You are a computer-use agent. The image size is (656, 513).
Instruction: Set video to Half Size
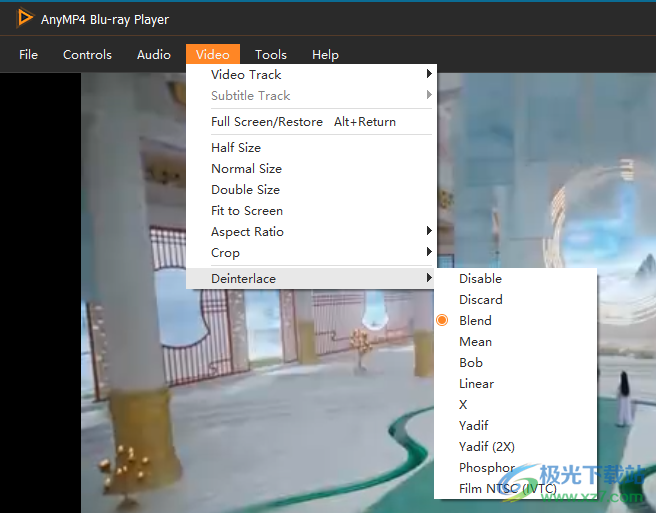pos(311,148)
